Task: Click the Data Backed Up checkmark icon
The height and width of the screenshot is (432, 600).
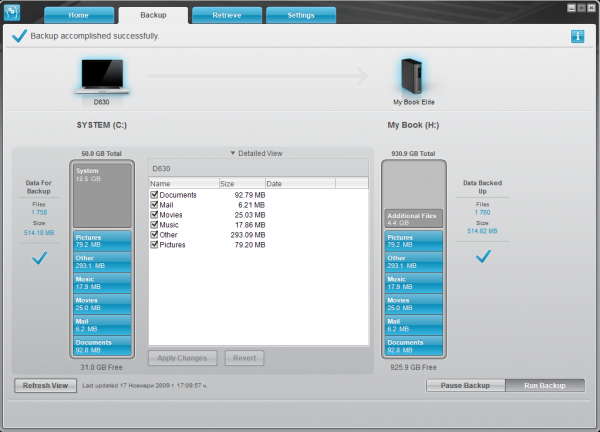Action: (x=483, y=256)
